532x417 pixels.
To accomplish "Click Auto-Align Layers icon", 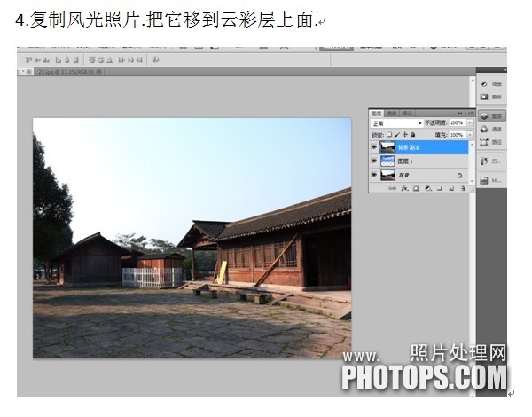I will click(155, 60).
